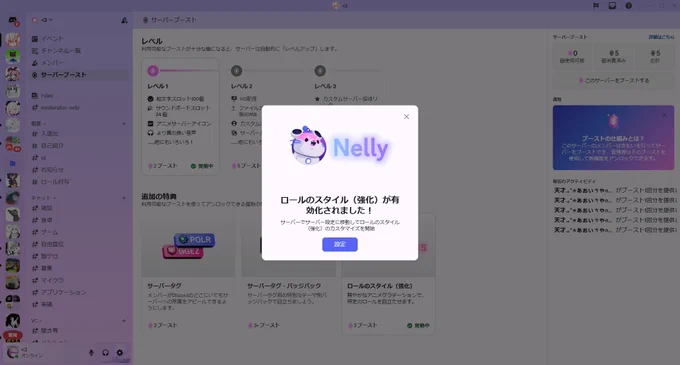Open the 自己紹介 channel
680x365 pixels.
tap(52, 146)
